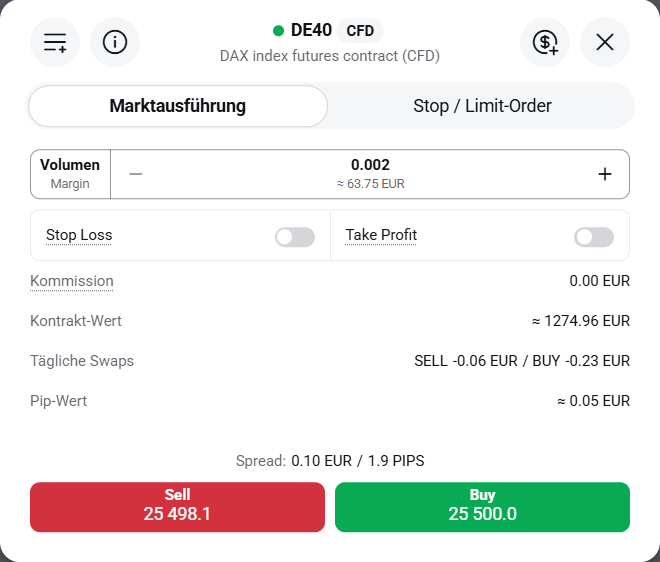The height and width of the screenshot is (562, 660).
Task: Open the Volumen / Margin mode selector
Action: pos(70,174)
